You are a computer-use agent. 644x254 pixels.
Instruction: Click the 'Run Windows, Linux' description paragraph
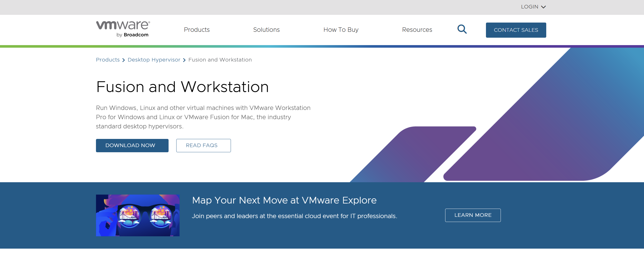tap(203, 117)
